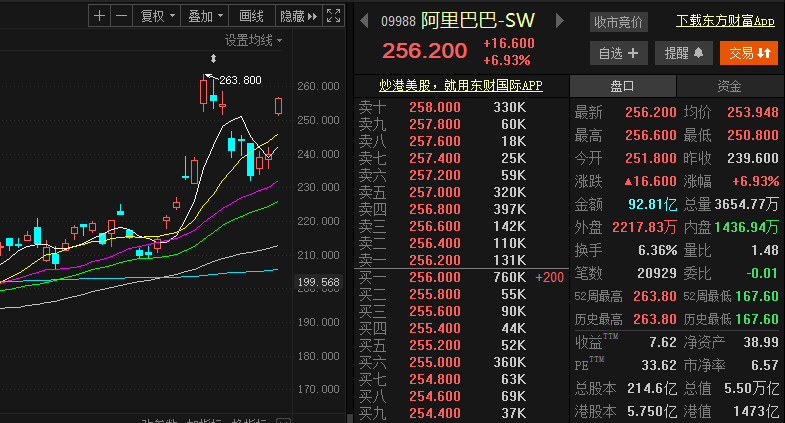This screenshot has width=785, height=423.
Task: Add stock to 自选 watchlist
Action: [x=618, y=53]
